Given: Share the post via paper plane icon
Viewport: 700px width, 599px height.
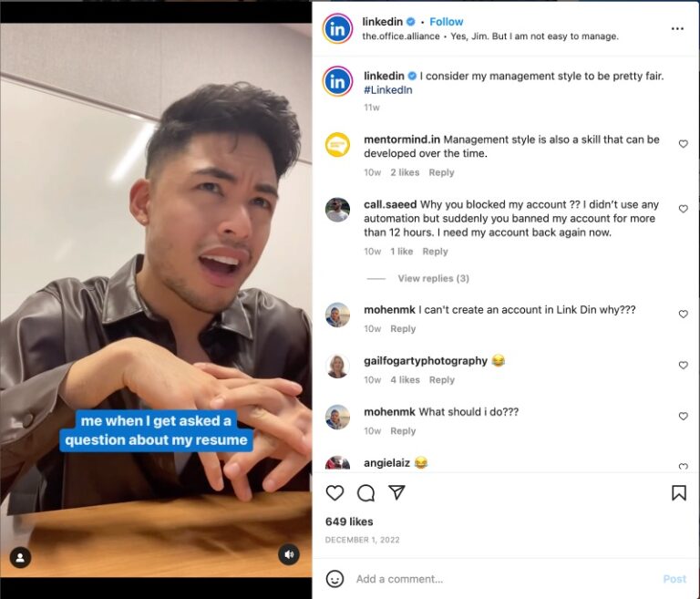Looking at the screenshot, I should click(396, 492).
